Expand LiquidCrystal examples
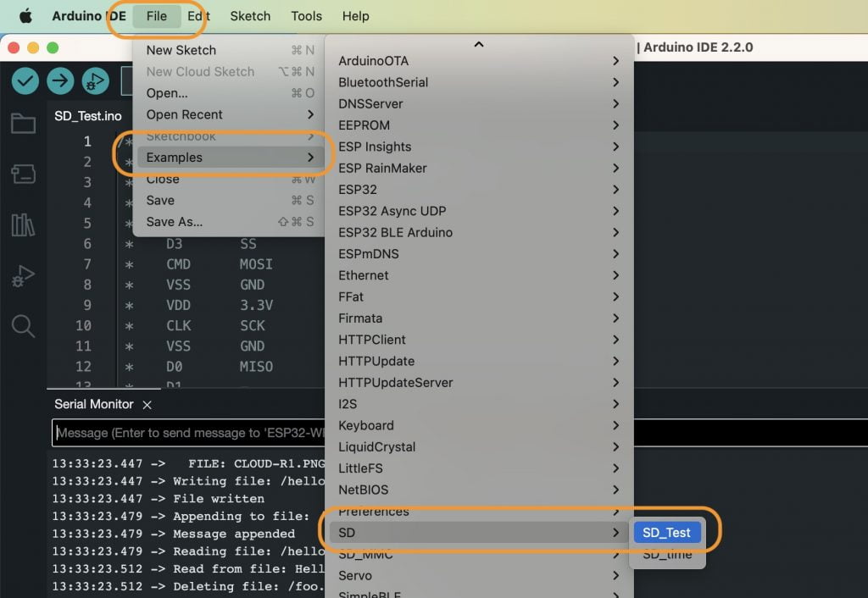The height and width of the screenshot is (598, 868). click(x=479, y=447)
